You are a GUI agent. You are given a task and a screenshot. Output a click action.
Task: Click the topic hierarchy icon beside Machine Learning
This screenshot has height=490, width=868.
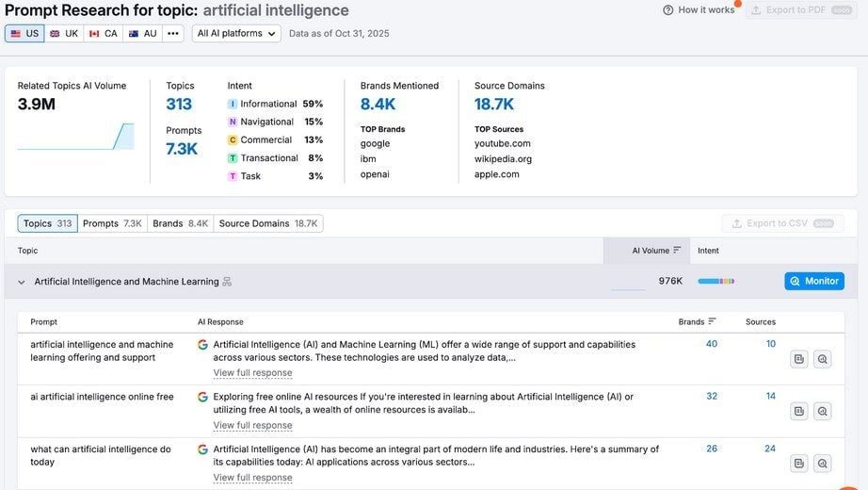pyautogui.click(x=227, y=282)
